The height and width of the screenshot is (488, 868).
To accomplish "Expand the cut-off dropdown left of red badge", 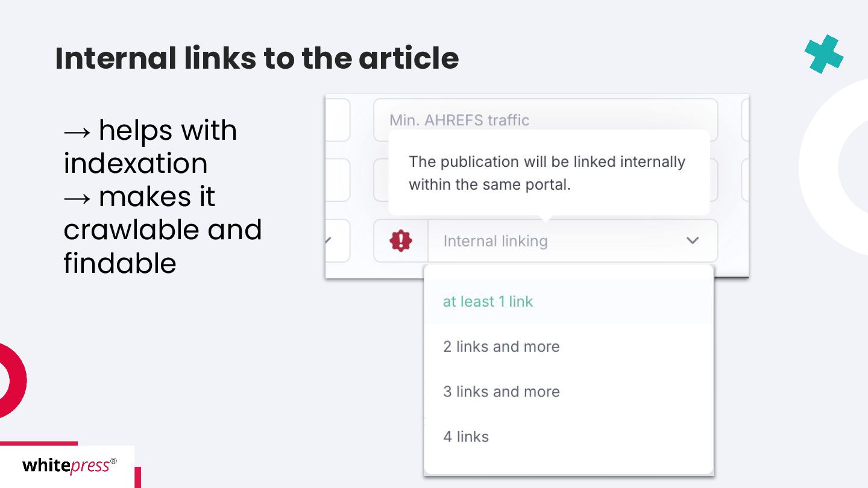I will click(x=337, y=241).
